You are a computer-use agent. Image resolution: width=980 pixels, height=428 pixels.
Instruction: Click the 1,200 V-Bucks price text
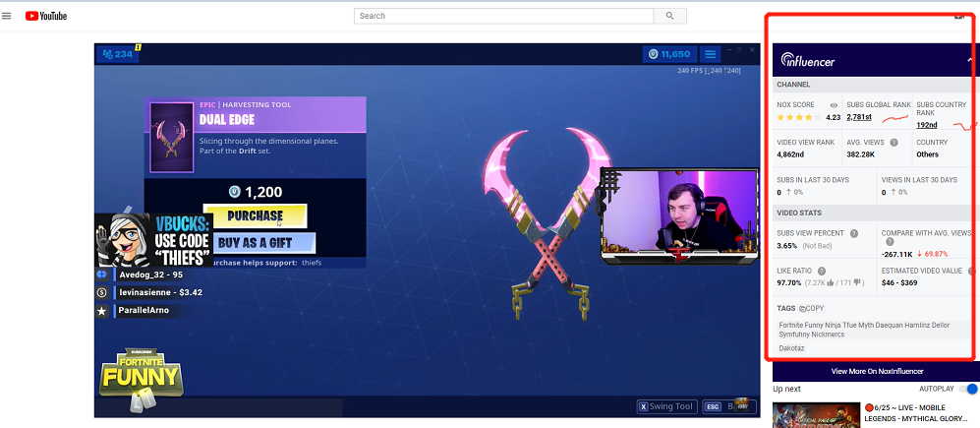(x=255, y=192)
